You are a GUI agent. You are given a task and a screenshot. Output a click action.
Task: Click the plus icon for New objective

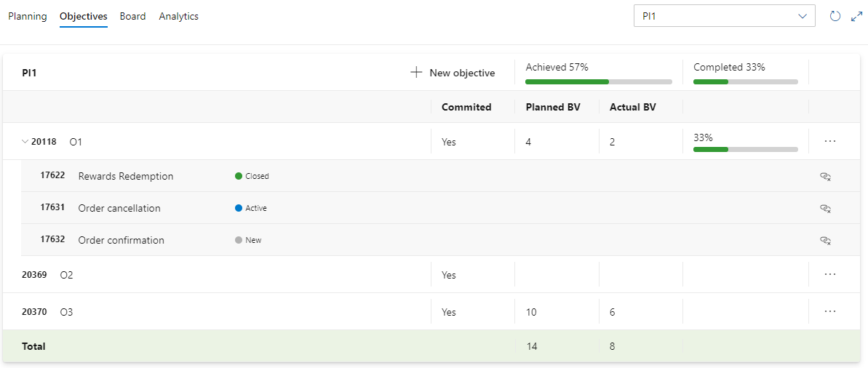[x=416, y=73]
